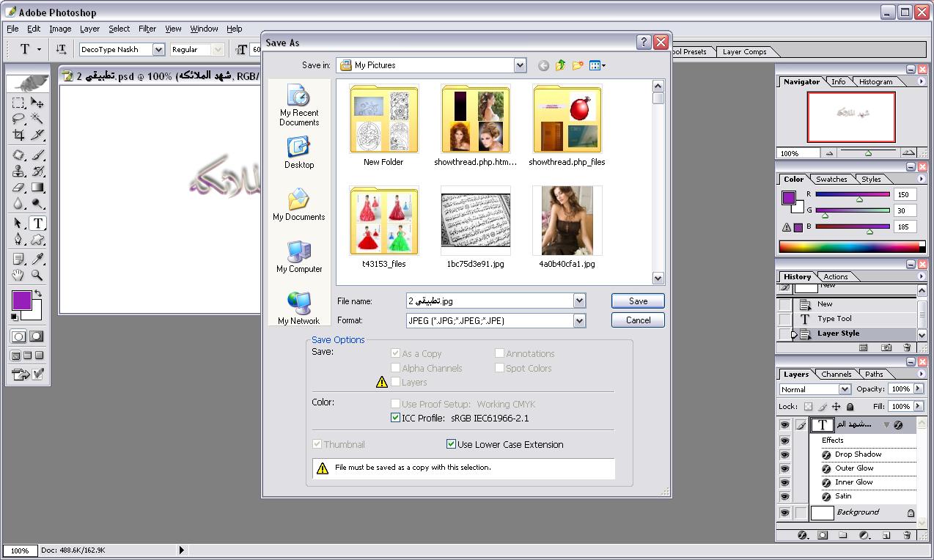Screen dimensions: 934x560
Task: Select the 4a0b40cfa1.jpg thumbnail
Action: (567, 220)
